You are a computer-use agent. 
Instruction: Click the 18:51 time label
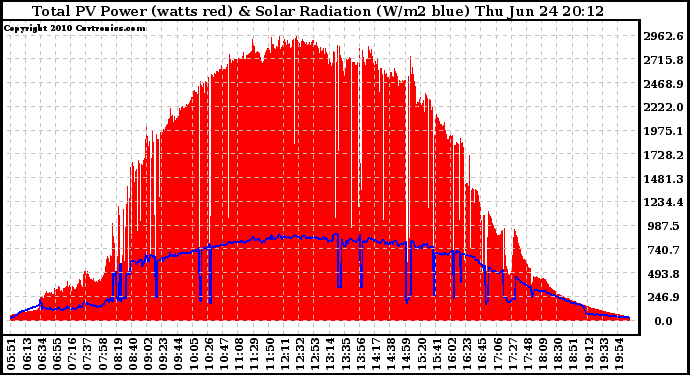574,354
